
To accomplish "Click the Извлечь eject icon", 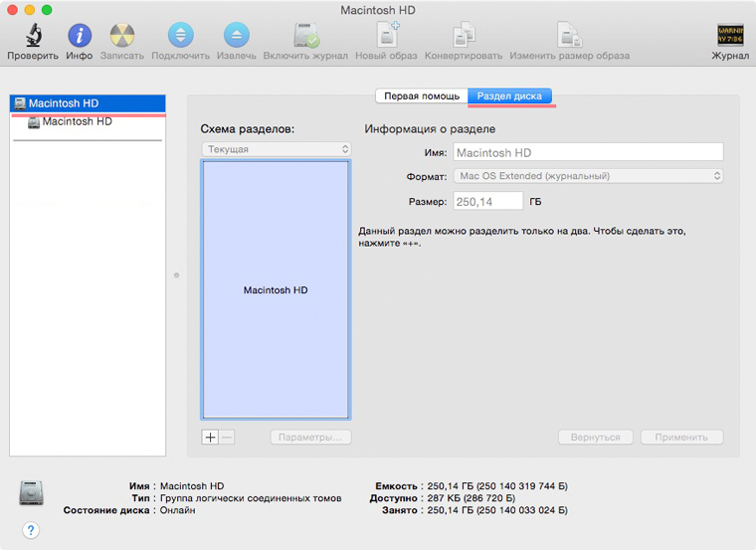I will [237, 36].
